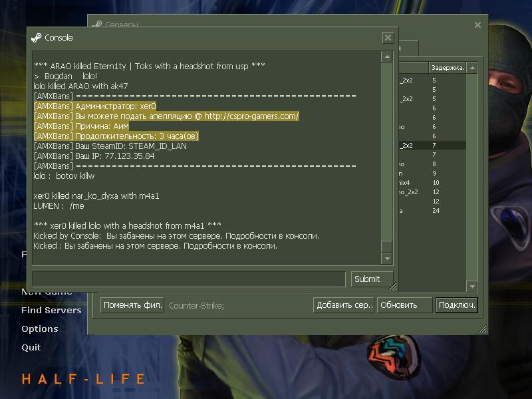This screenshot has width=532, height=399.
Task: Close the Console window
Action: pos(388,38)
